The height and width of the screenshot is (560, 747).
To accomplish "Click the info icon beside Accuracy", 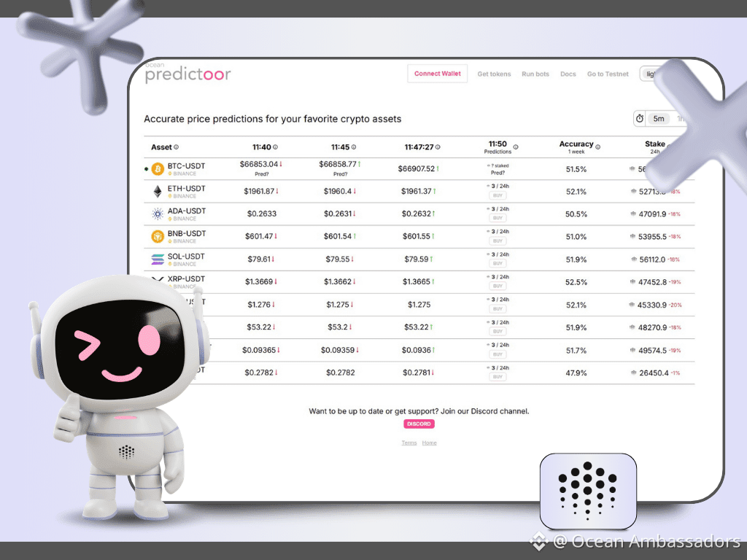I will coord(598,147).
